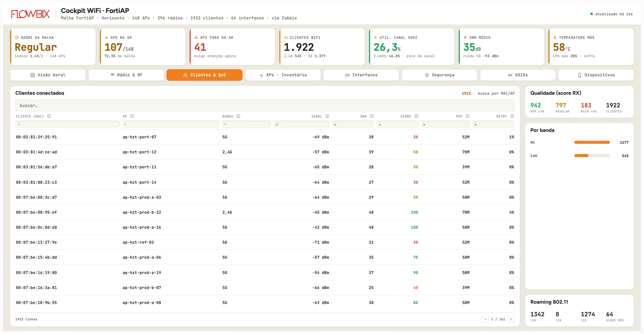This screenshot has width=644, height=334.
Task: Click the download icon on APs no Ar card
Action: click(106, 37)
